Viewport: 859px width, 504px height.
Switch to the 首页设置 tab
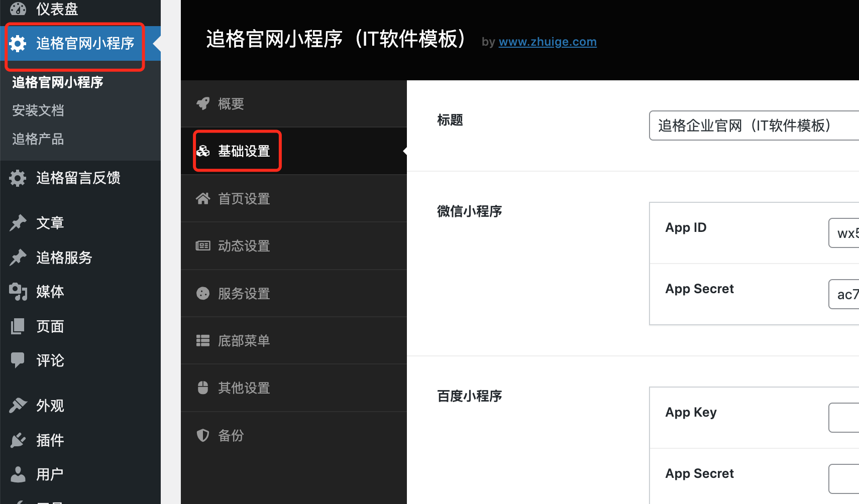point(294,199)
